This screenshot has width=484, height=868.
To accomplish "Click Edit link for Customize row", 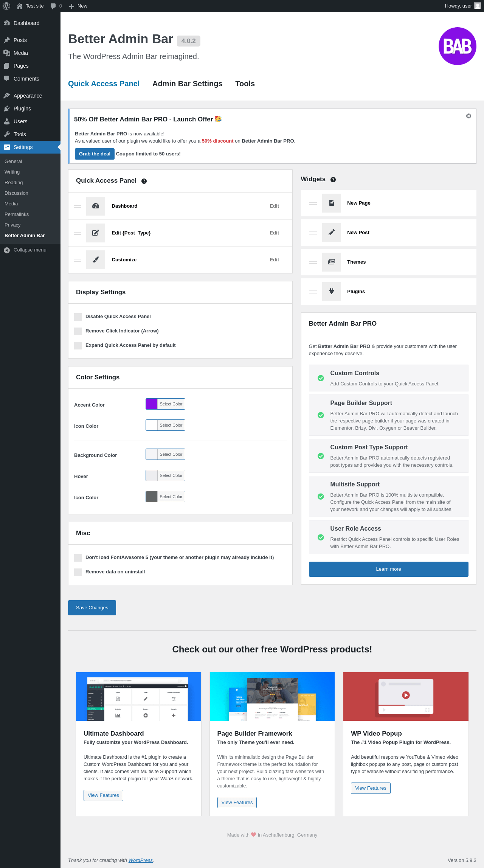I will click(x=274, y=260).
